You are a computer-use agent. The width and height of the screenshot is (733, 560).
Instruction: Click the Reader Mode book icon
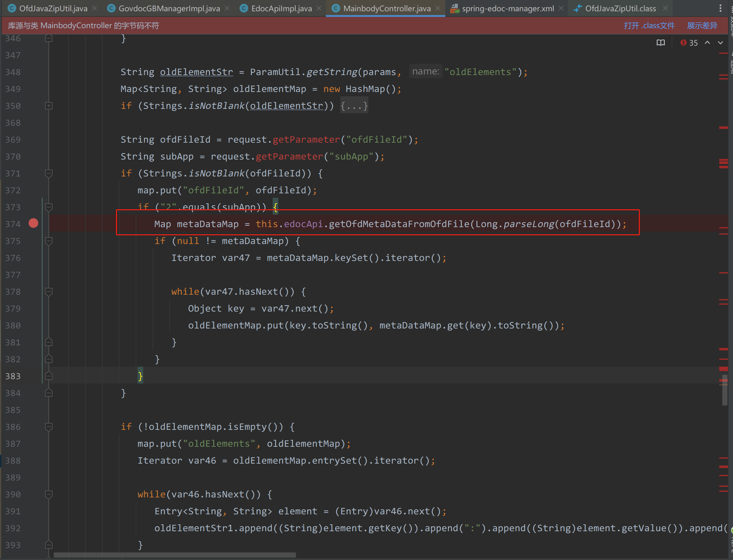660,43
